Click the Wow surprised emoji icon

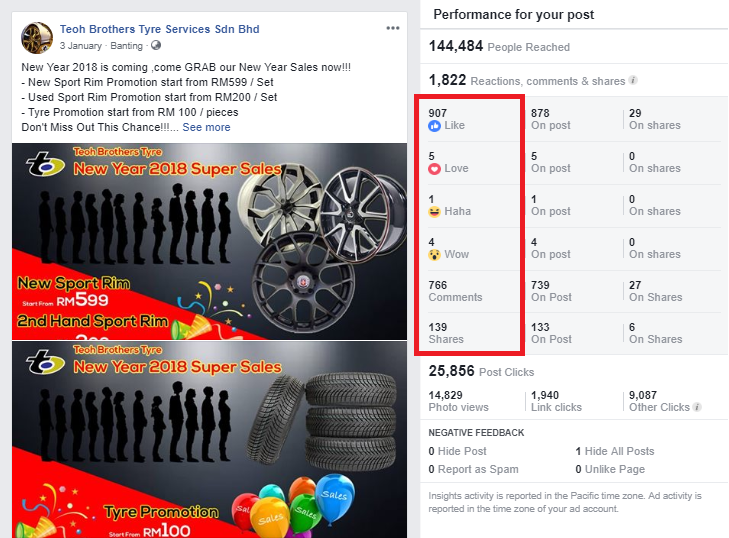[435, 255]
